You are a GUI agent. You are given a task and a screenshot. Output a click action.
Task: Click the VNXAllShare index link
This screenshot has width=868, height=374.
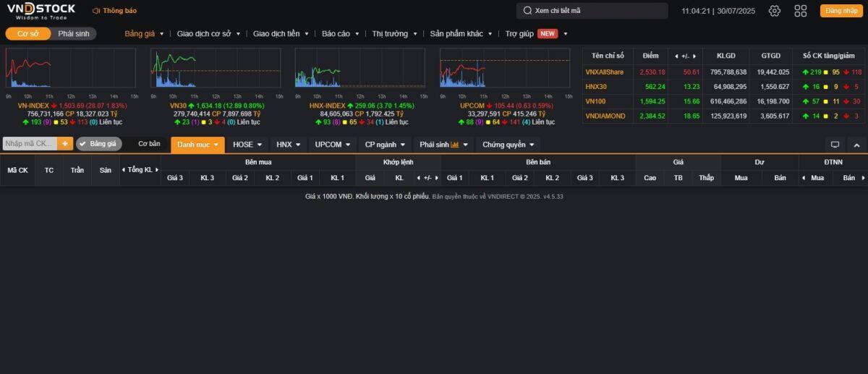coord(604,72)
